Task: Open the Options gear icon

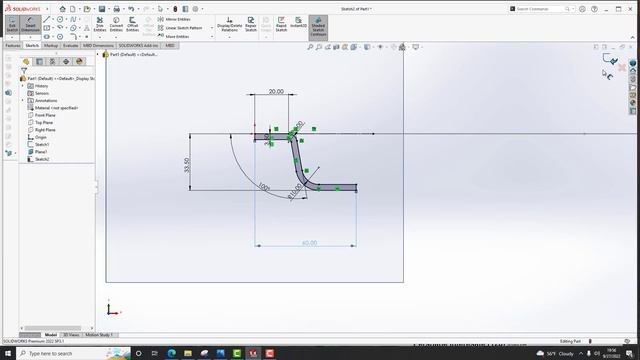Action: click(x=196, y=9)
